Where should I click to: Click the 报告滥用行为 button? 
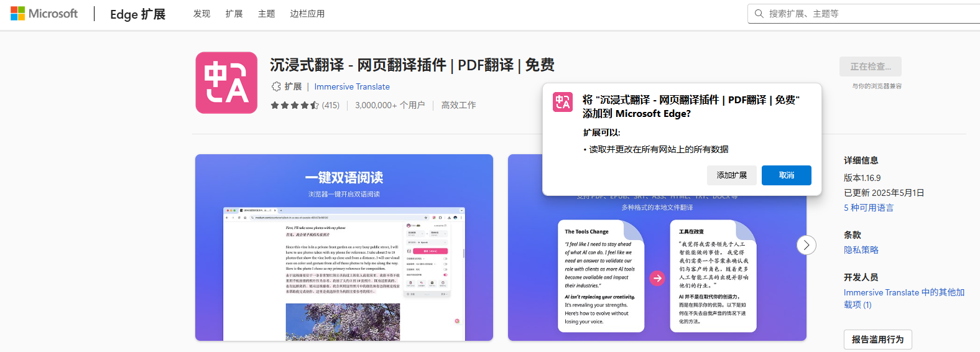coord(878,340)
